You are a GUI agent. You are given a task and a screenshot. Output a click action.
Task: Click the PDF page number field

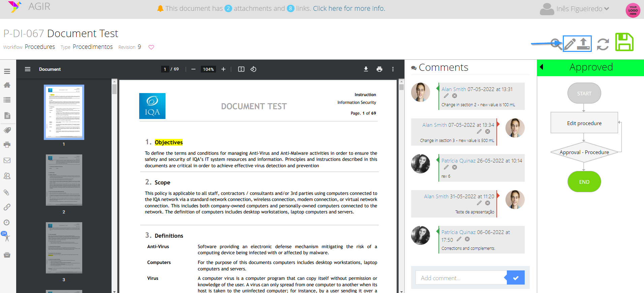pyautogui.click(x=165, y=69)
